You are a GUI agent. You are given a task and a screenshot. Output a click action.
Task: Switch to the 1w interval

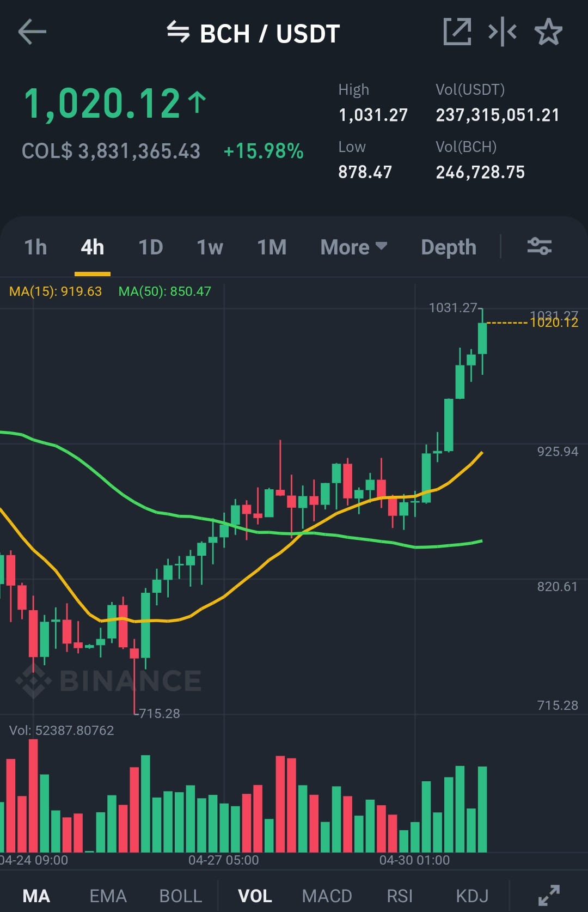(210, 247)
